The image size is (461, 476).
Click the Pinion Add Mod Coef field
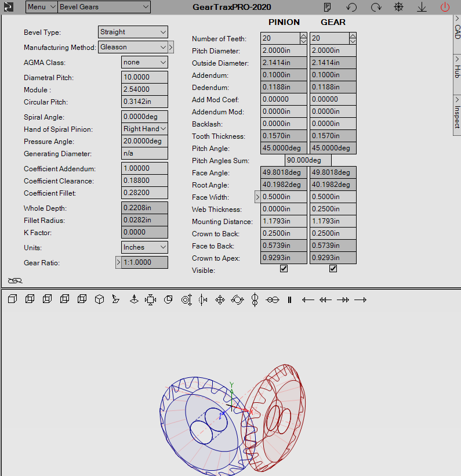point(284,99)
